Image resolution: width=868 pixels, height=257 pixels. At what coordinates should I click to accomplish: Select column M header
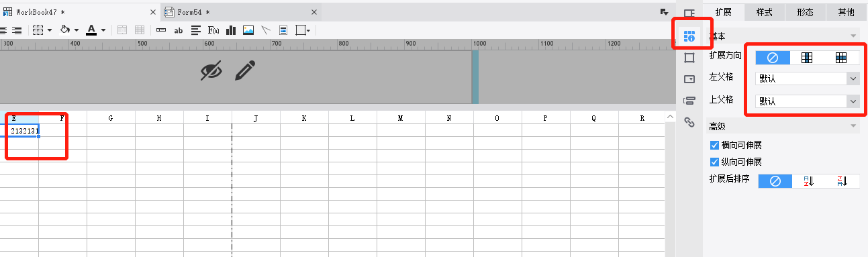401,118
